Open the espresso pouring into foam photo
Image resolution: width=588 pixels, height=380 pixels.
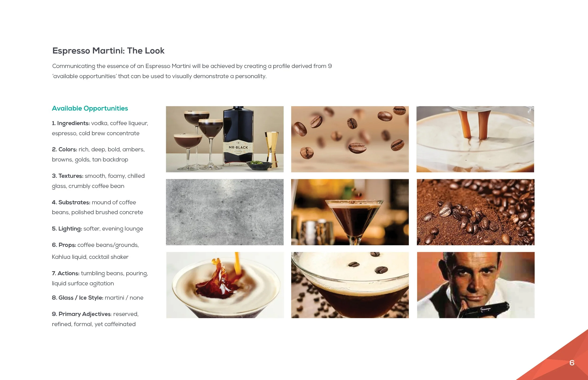(475, 139)
